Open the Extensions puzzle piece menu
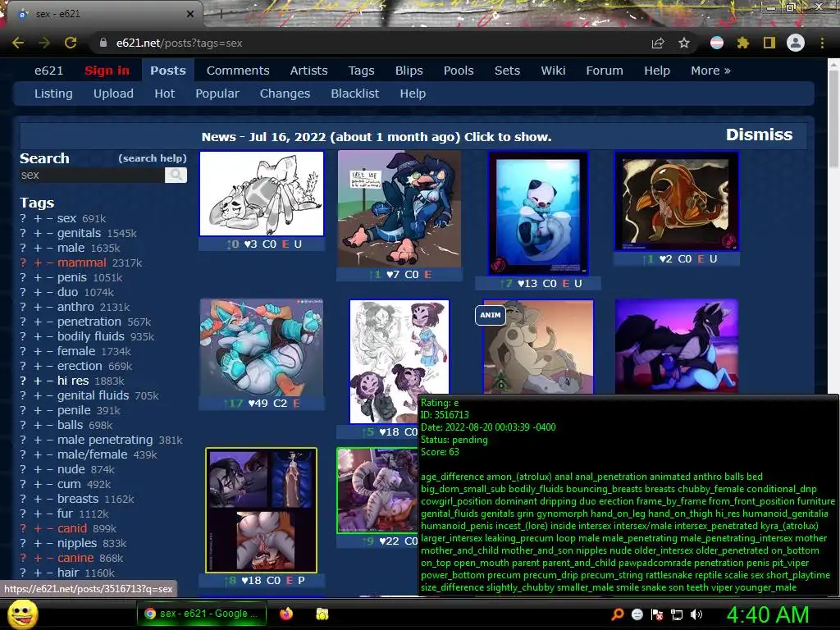This screenshot has width=840, height=630. tap(742, 43)
